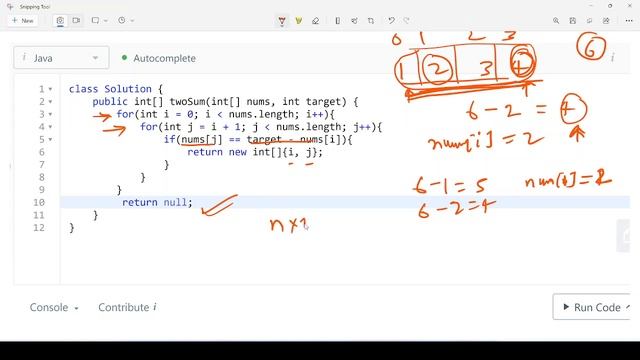Click the Zoom magnifier icon

[556, 21]
